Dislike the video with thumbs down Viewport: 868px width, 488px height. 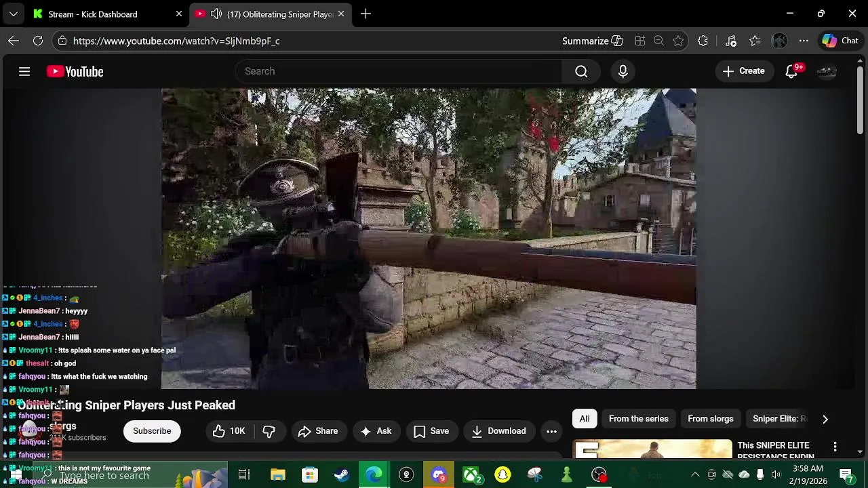[269, 431]
